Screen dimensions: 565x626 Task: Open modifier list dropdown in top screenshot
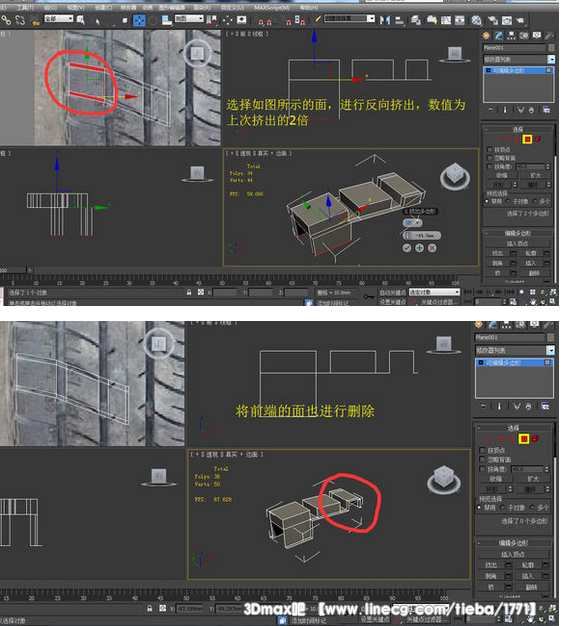[x=519, y=59]
